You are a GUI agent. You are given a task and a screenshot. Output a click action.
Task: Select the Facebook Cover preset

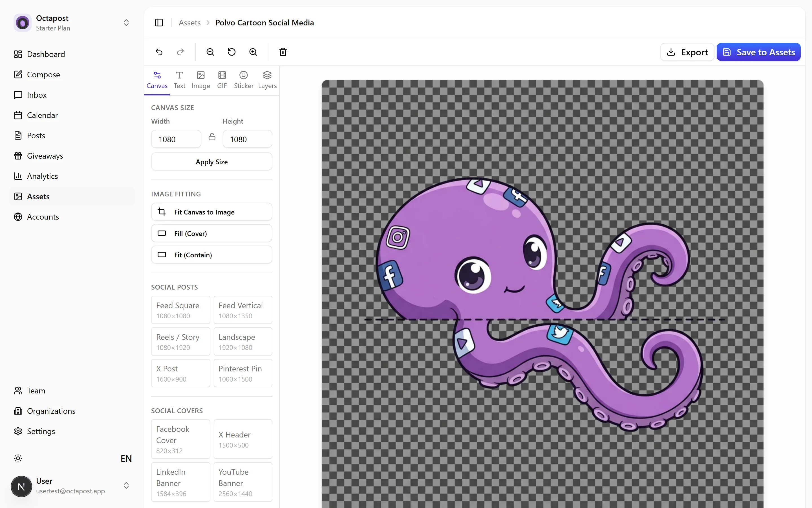180,439
